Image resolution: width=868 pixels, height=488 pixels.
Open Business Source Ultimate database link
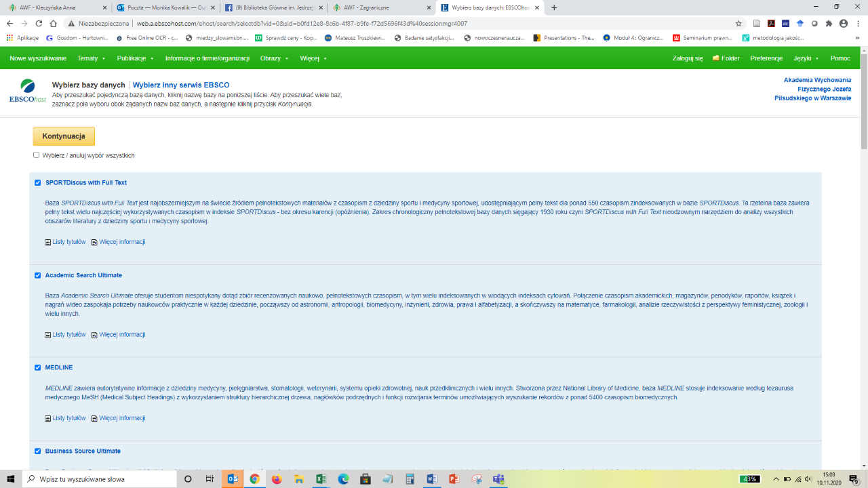[x=83, y=451]
